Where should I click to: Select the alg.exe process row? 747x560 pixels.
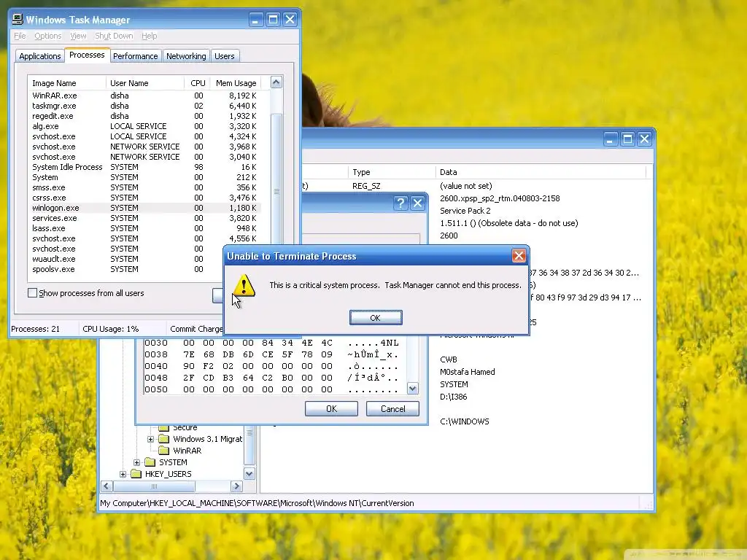(144, 126)
